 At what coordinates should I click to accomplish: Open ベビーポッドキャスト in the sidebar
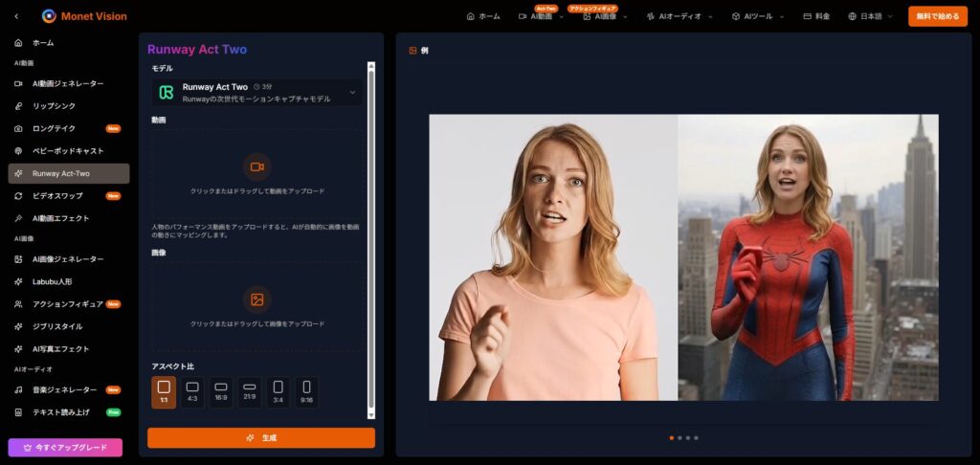[x=68, y=151]
